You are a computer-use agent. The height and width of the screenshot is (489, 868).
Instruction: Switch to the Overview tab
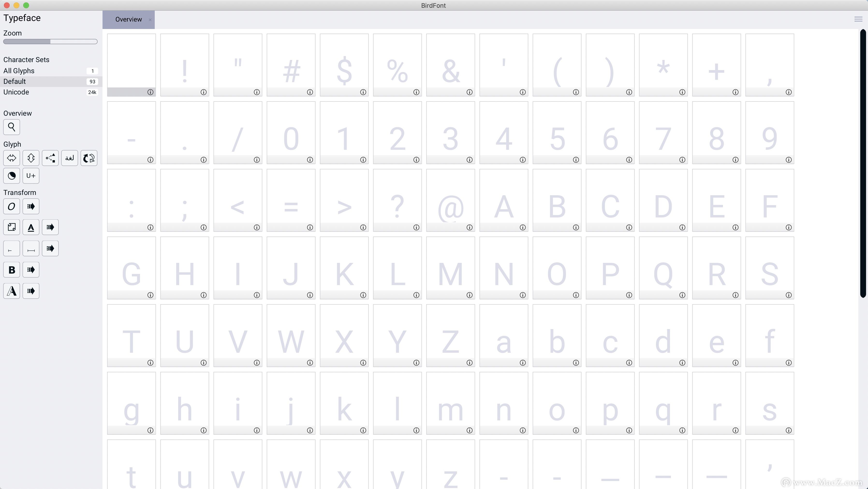pyautogui.click(x=128, y=19)
